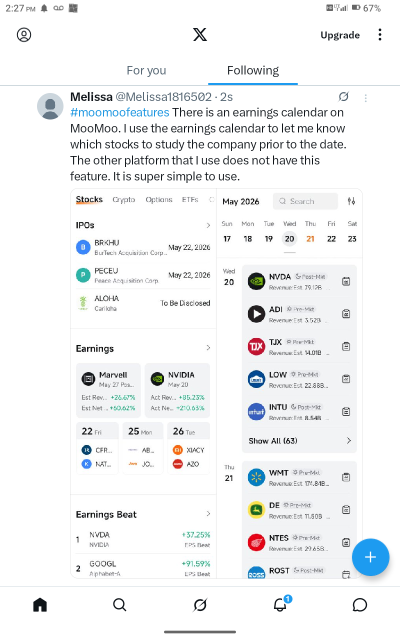The height and width of the screenshot is (640, 400).
Task: Switch to the For you tab
Action: click(147, 71)
